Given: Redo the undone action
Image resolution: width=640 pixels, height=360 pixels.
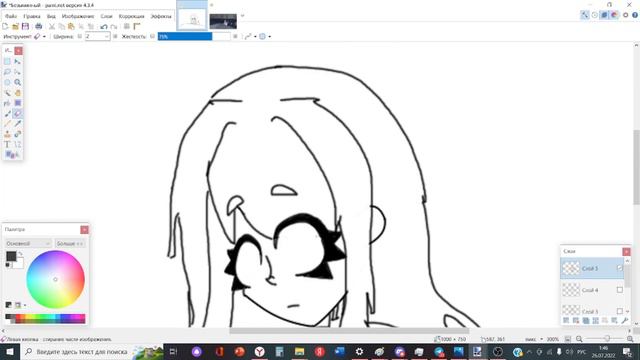Looking at the screenshot, I should coord(114,26).
